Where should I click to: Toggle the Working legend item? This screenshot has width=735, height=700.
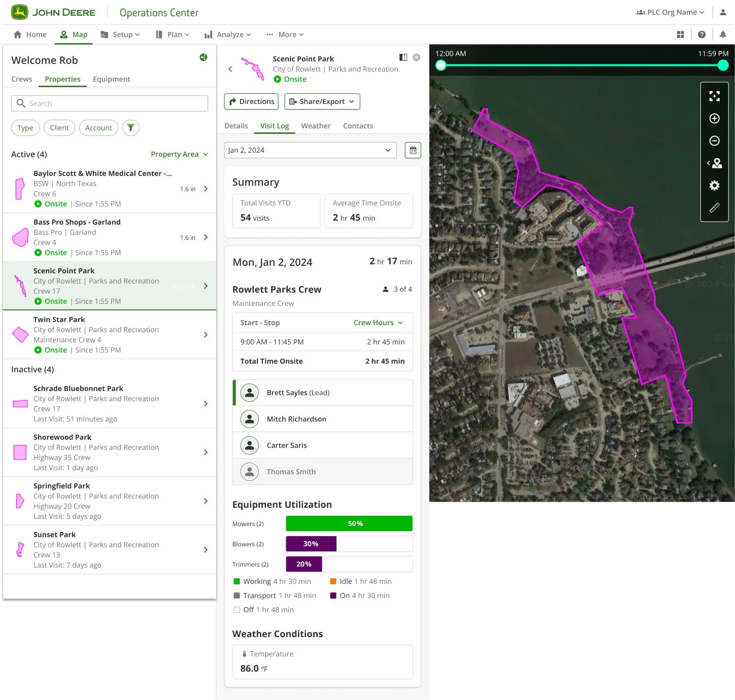[272, 581]
